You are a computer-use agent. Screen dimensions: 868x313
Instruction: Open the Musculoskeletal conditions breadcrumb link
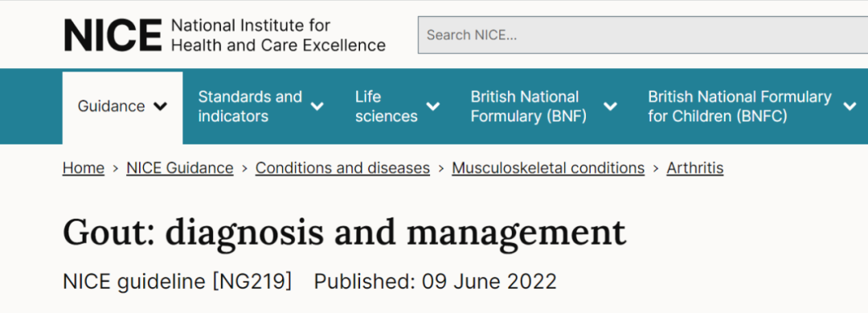click(x=548, y=168)
